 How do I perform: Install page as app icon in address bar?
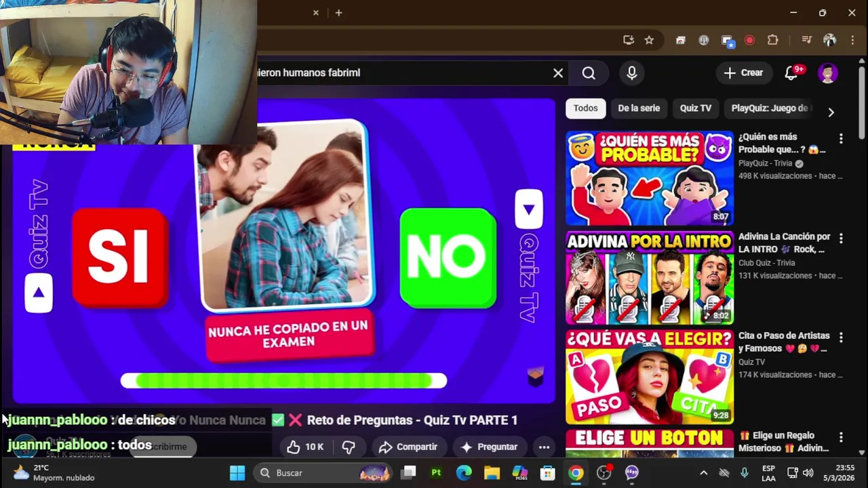click(x=628, y=40)
